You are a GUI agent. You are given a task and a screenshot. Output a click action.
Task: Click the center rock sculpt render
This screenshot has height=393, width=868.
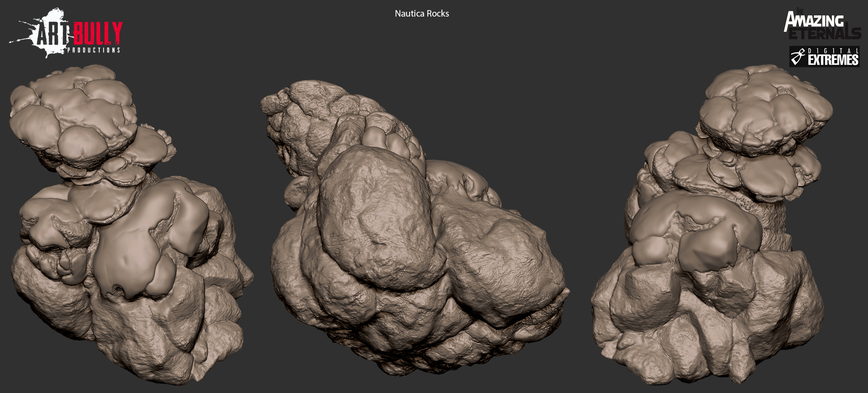tap(415, 227)
